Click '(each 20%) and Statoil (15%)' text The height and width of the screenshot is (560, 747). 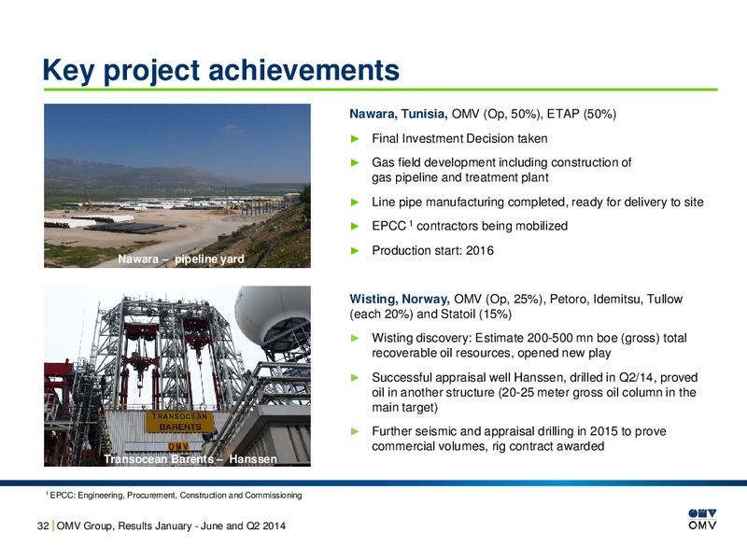(x=430, y=315)
